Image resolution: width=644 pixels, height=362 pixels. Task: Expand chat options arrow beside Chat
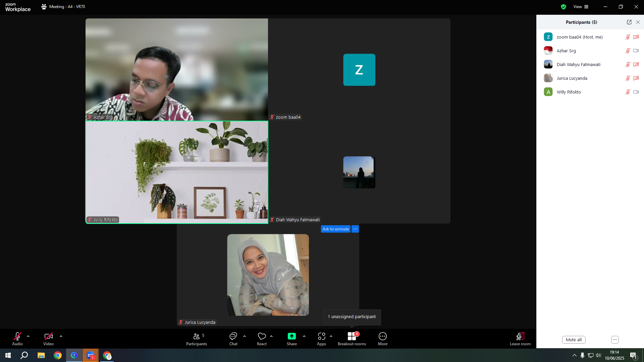pyautogui.click(x=245, y=336)
